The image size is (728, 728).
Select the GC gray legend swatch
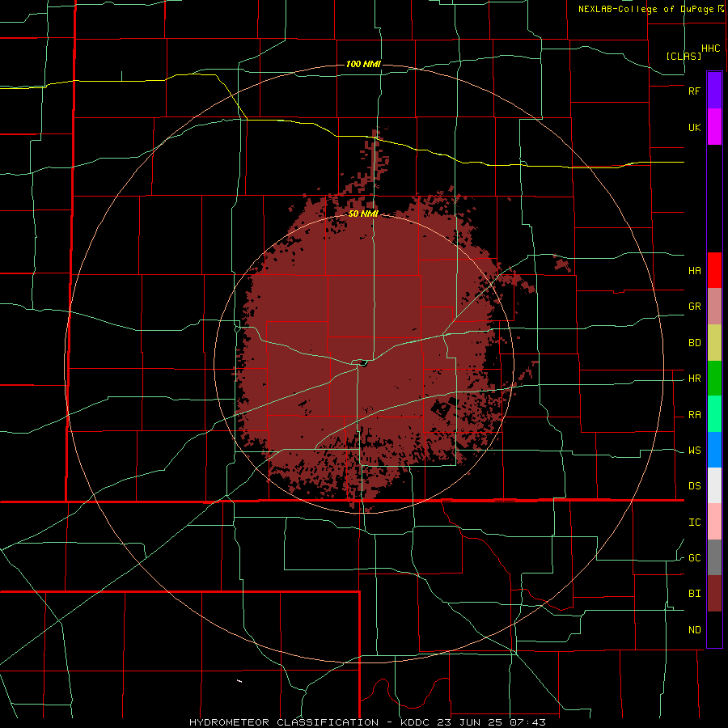point(714,557)
